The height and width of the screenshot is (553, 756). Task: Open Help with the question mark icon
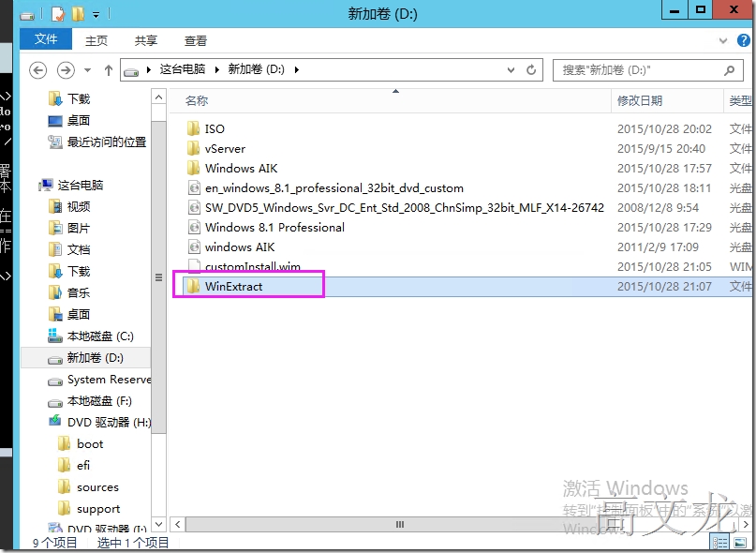coord(744,40)
